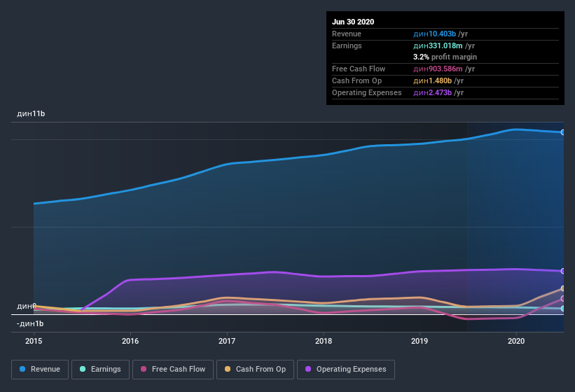The width and height of the screenshot is (575, 392).
Task: Click the 2015 x-axis label
Action: pyautogui.click(x=34, y=341)
